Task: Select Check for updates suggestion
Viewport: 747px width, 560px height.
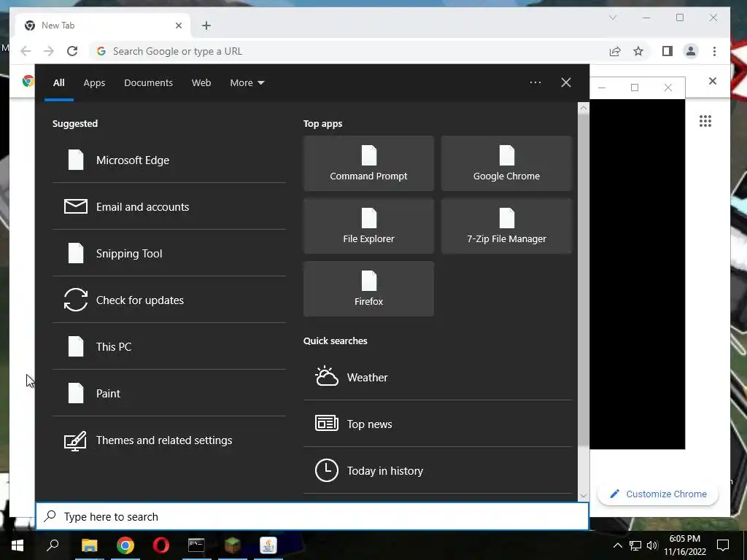Action: point(169,300)
